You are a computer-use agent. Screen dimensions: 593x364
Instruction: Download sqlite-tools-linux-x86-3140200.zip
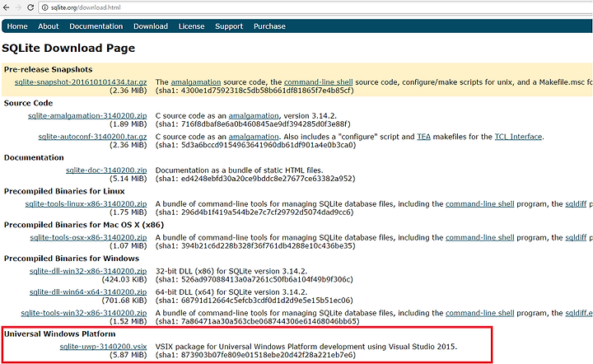86,204
